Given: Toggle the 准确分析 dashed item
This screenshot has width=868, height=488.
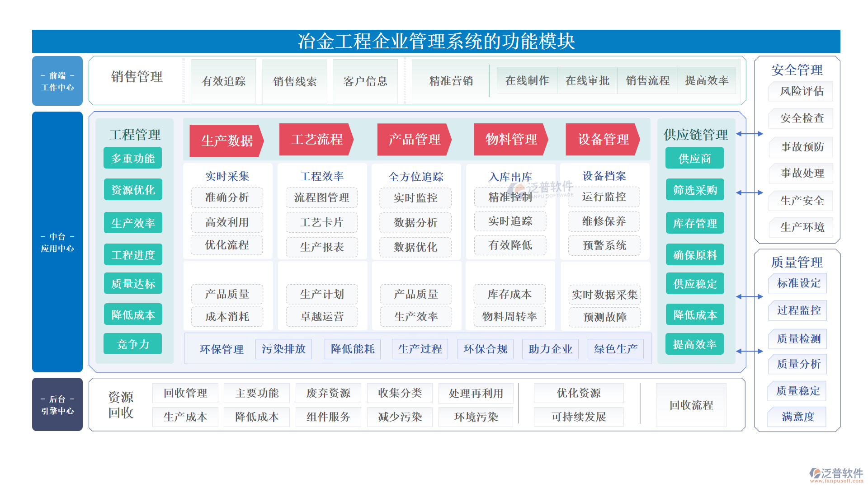Looking at the screenshot, I should (227, 197).
